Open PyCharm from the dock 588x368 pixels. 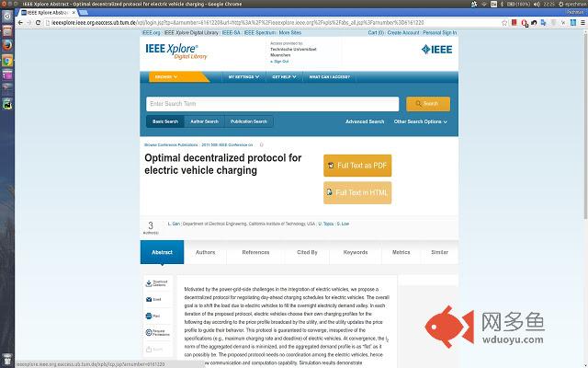7,104
